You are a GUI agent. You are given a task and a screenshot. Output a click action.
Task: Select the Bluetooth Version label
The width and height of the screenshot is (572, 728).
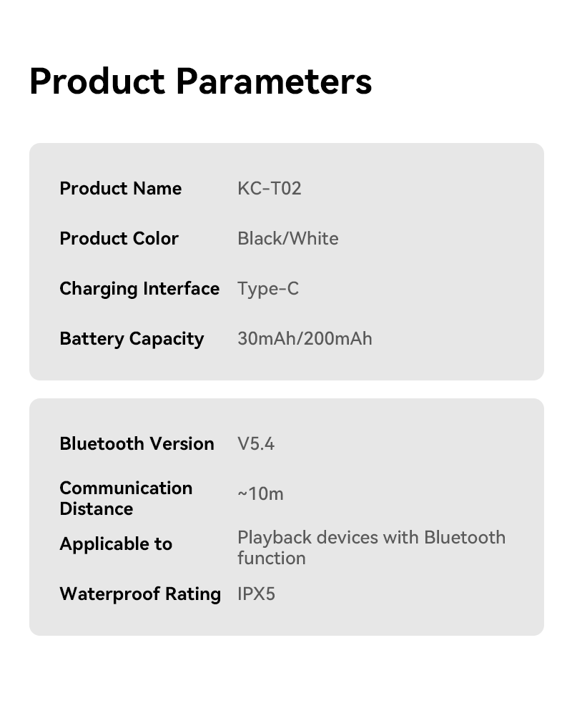click(x=137, y=444)
